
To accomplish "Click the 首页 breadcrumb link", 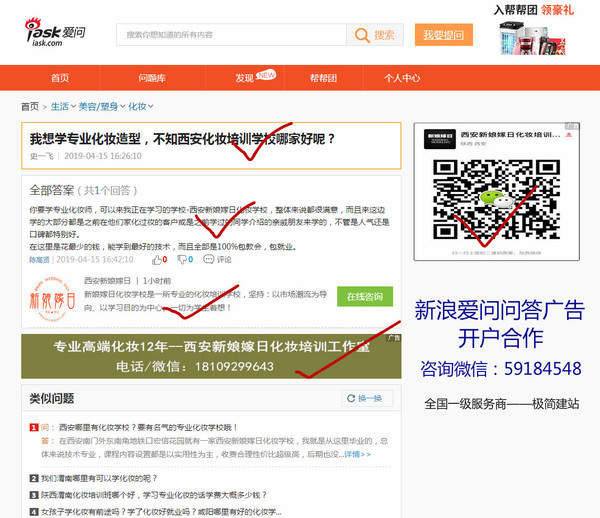I will click(x=30, y=106).
